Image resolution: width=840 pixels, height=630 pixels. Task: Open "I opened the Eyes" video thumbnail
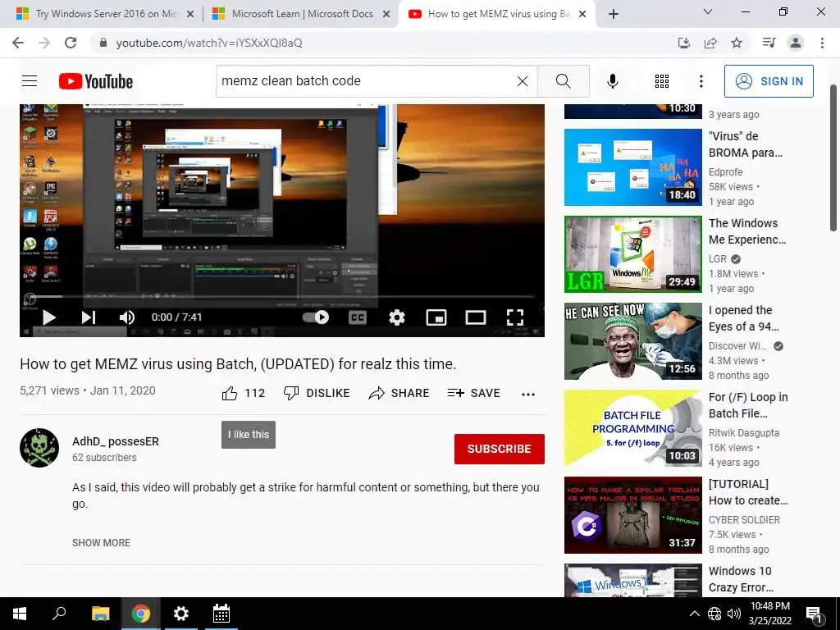(x=633, y=340)
